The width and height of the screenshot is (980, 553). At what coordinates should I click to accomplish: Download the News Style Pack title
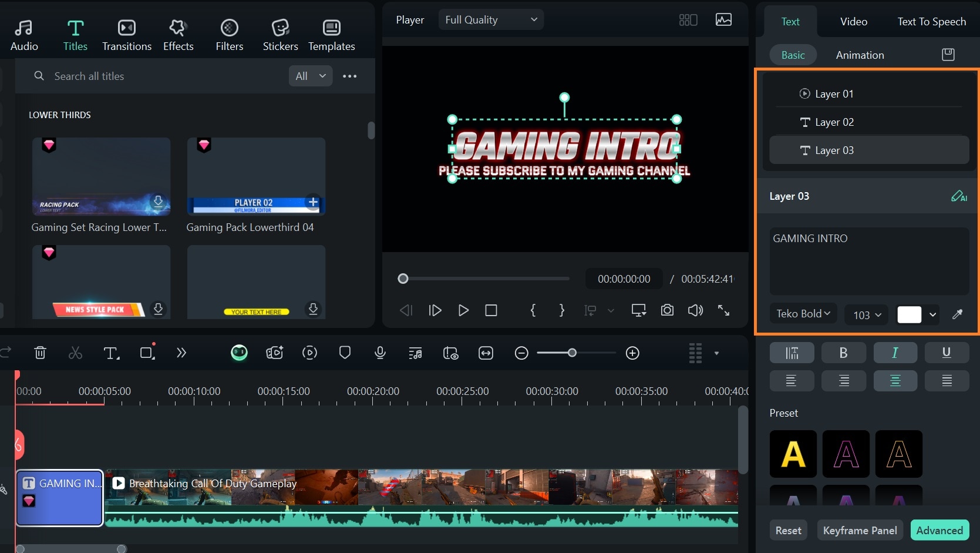[x=158, y=309]
